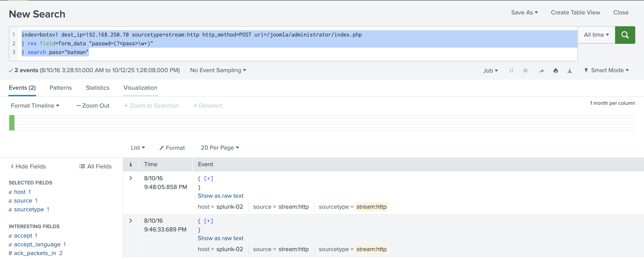644x259 pixels.
Task: Switch to the Visualization tab
Action: [x=140, y=88]
